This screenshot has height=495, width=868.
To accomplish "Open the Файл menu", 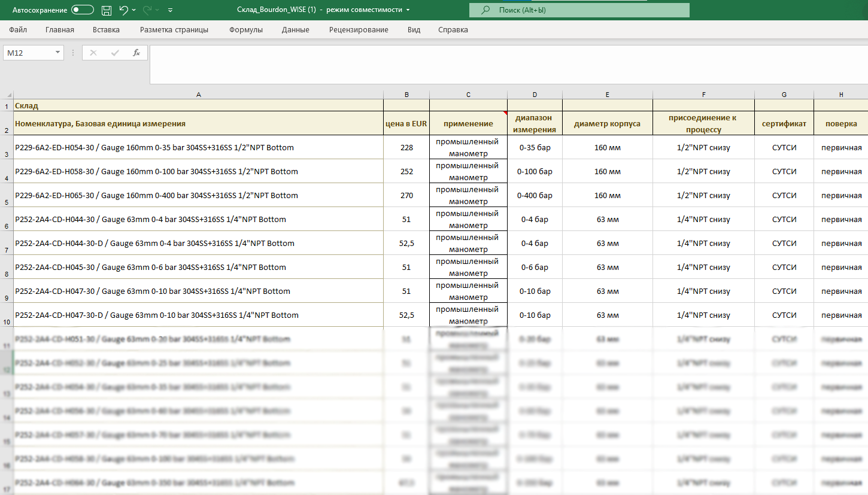I will tap(18, 30).
